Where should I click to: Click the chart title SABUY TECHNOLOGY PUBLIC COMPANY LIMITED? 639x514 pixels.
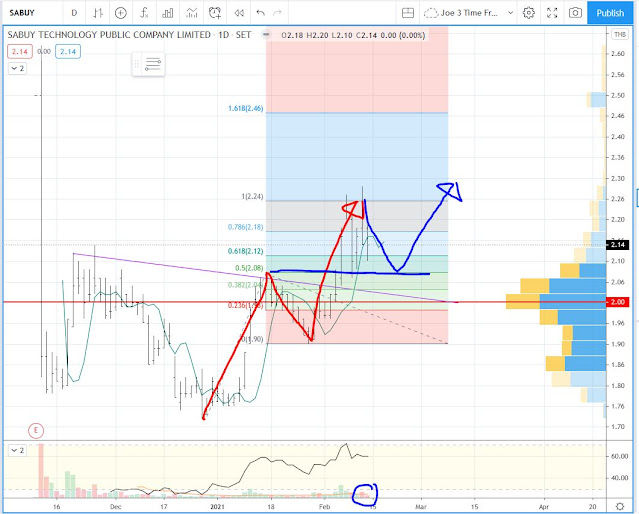(x=109, y=35)
